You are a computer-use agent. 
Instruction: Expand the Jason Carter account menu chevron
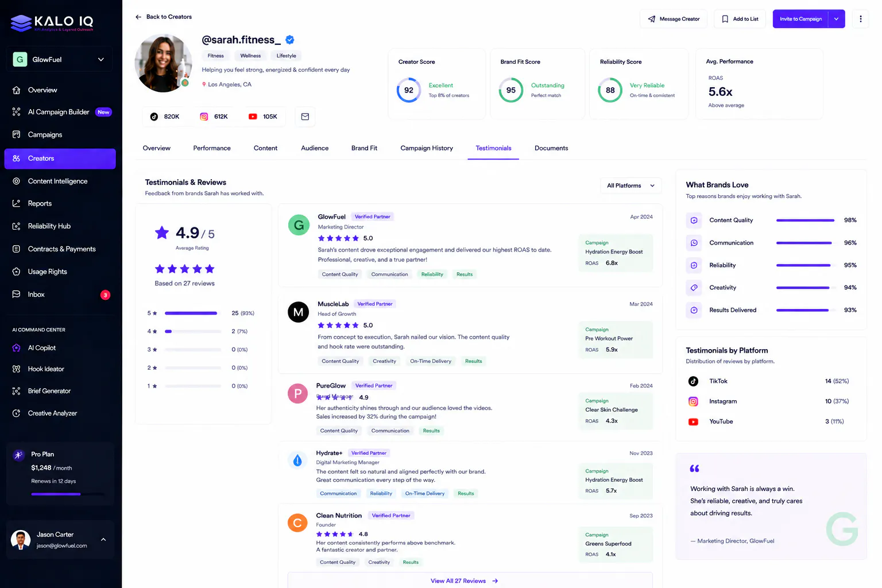click(x=103, y=540)
